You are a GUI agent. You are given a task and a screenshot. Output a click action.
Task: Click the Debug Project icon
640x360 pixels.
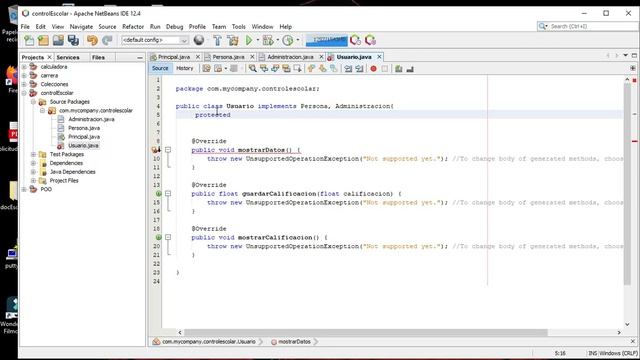pyautogui.click(x=268, y=40)
